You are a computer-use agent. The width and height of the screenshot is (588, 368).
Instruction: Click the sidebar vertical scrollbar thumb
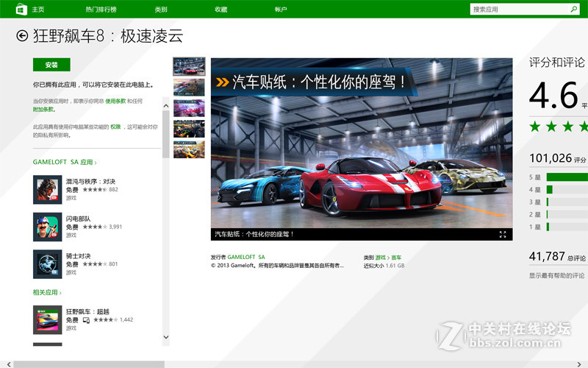pyautogui.click(x=166, y=134)
